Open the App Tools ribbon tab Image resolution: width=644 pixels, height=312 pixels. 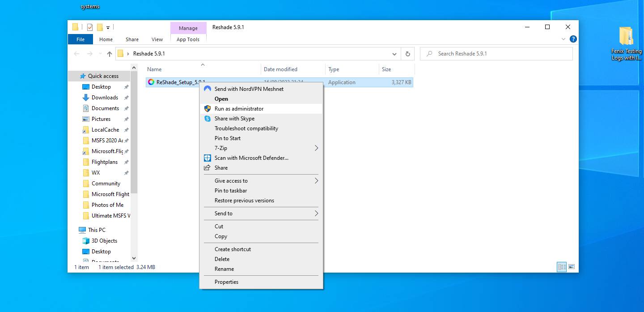[188, 39]
